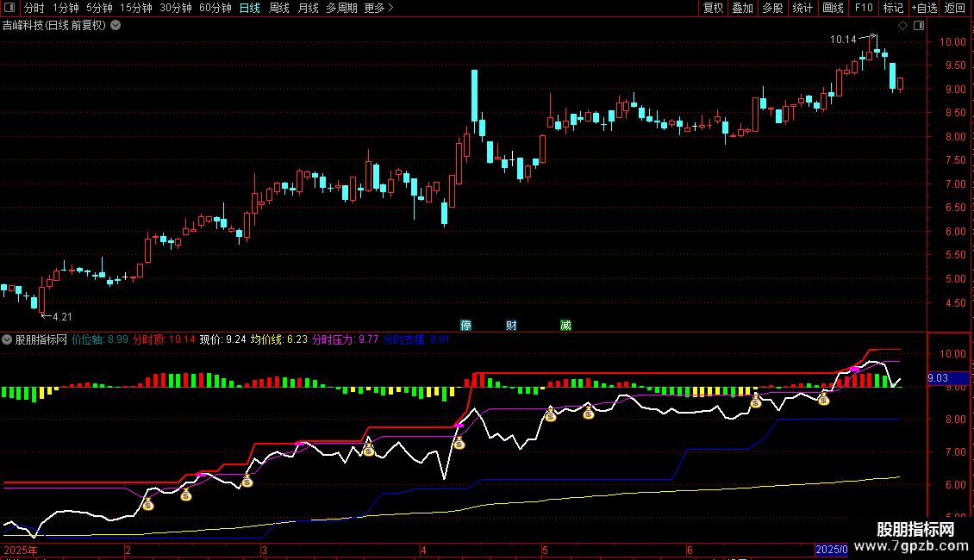The height and width of the screenshot is (560, 974).
Task: Click the 停 event marker icon
Action: (x=465, y=326)
